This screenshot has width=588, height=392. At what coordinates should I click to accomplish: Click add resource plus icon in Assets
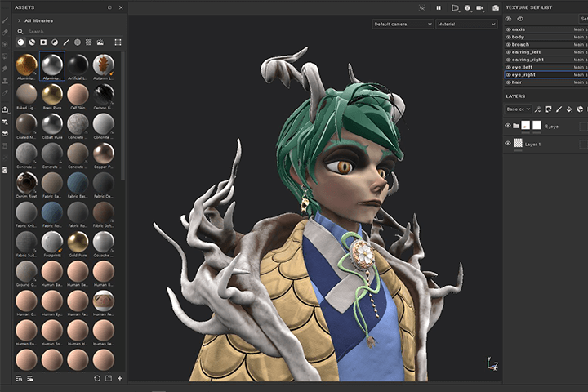(x=120, y=378)
